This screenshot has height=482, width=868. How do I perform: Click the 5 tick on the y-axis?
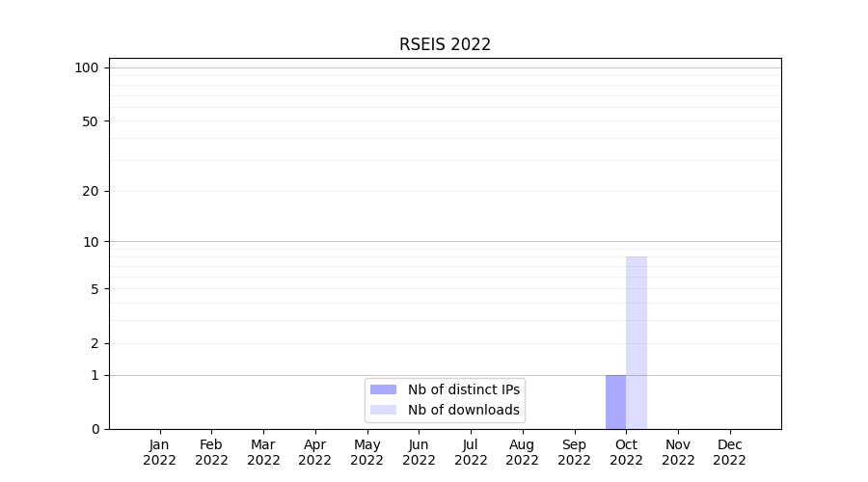94,289
